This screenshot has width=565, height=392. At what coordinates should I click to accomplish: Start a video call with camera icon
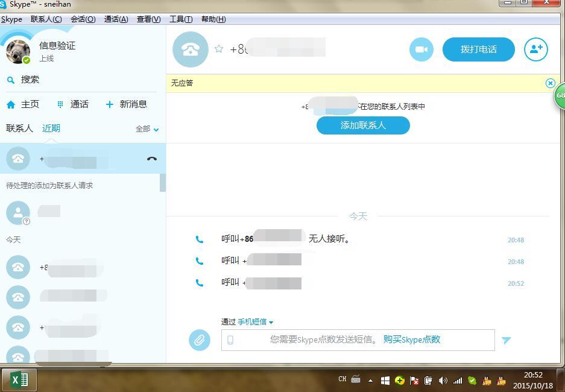(421, 49)
